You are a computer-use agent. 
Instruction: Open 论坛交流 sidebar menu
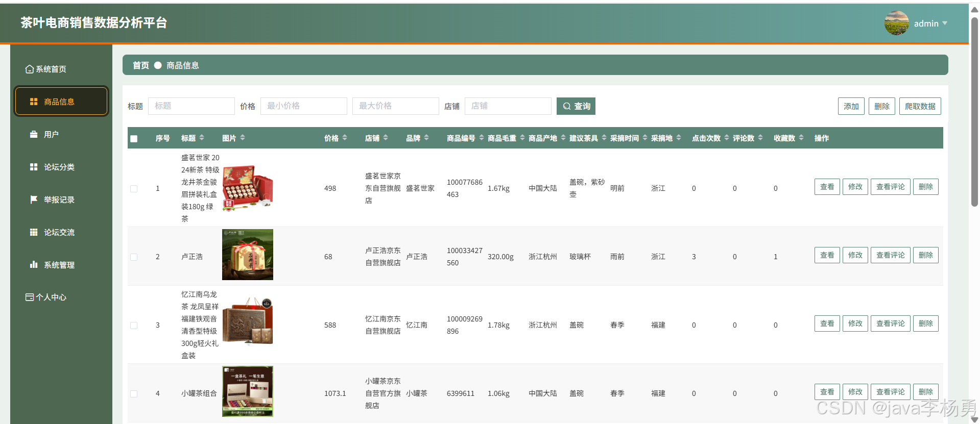(61, 232)
